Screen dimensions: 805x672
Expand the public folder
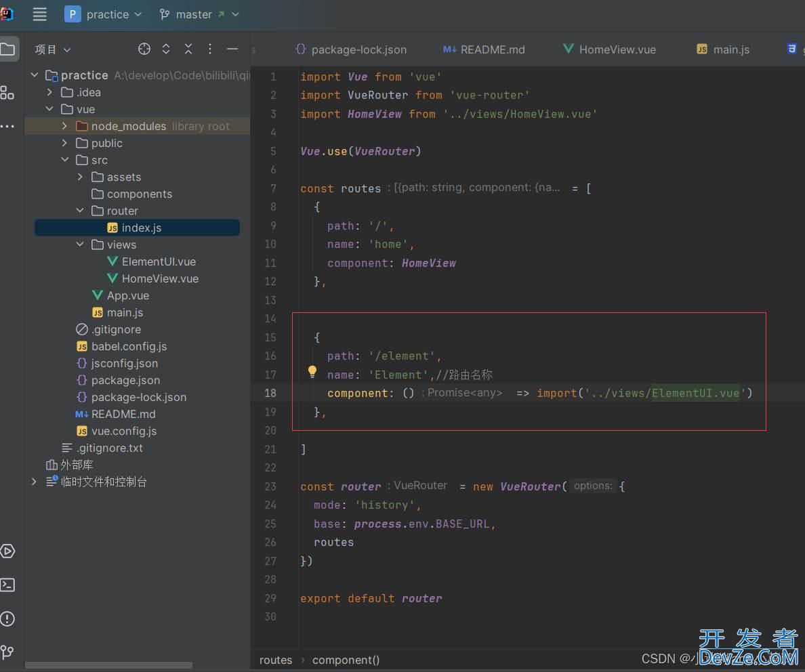tap(64, 143)
